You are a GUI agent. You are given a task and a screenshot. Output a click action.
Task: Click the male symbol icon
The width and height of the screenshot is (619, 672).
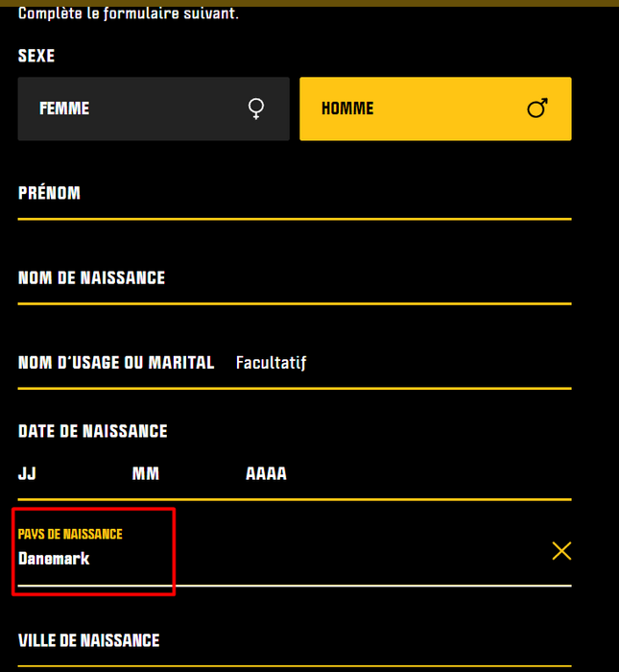tap(537, 109)
